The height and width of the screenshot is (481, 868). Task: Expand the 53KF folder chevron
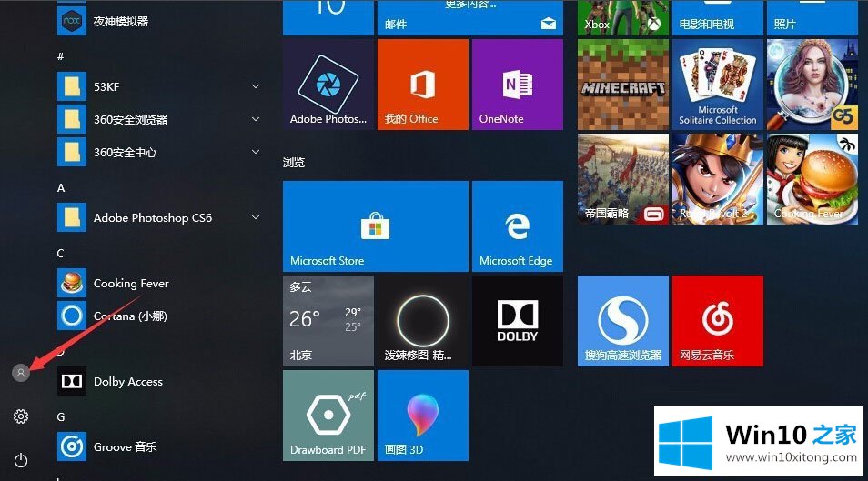tap(255, 86)
